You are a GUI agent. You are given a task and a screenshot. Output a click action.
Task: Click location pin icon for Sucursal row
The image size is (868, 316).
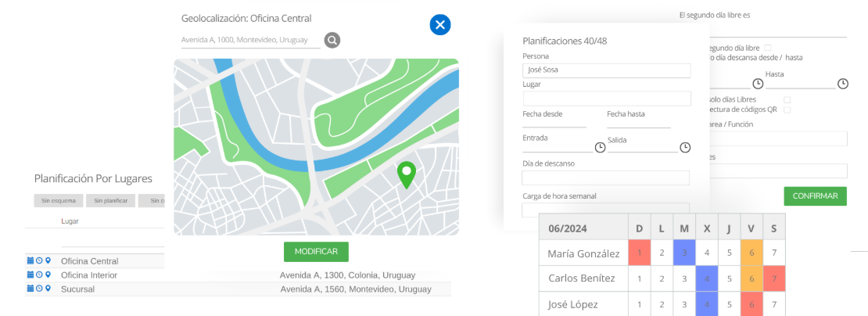(x=48, y=289)
